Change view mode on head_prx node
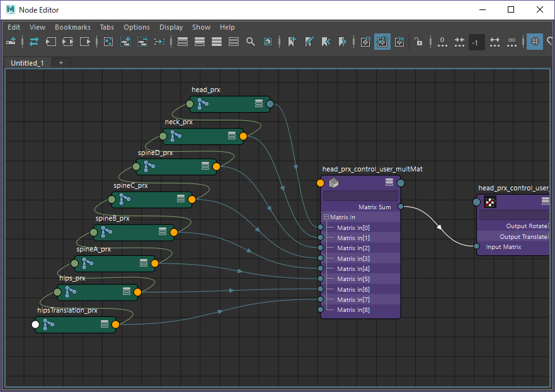The width and height of the screenshot is (555, 392). pos(258,103)
